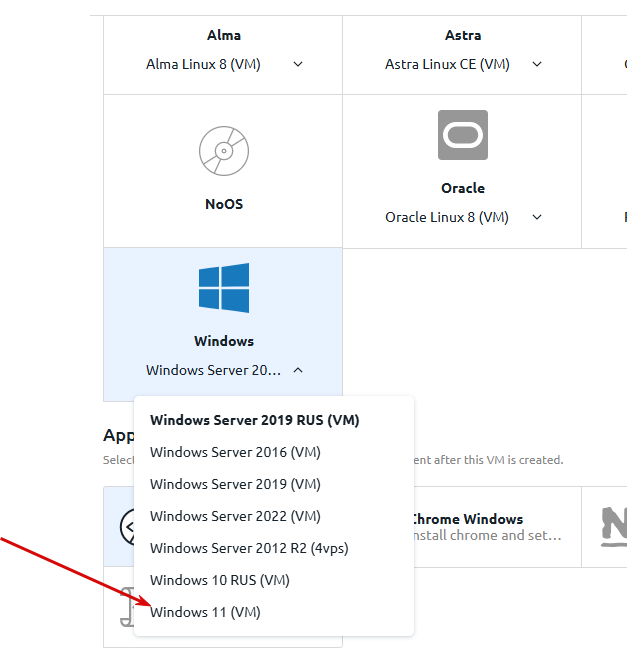This screenshot has height=661, width=627.
Task: Choose Windows 10 RUS (VM) option
Action: (x=220, y=580)
